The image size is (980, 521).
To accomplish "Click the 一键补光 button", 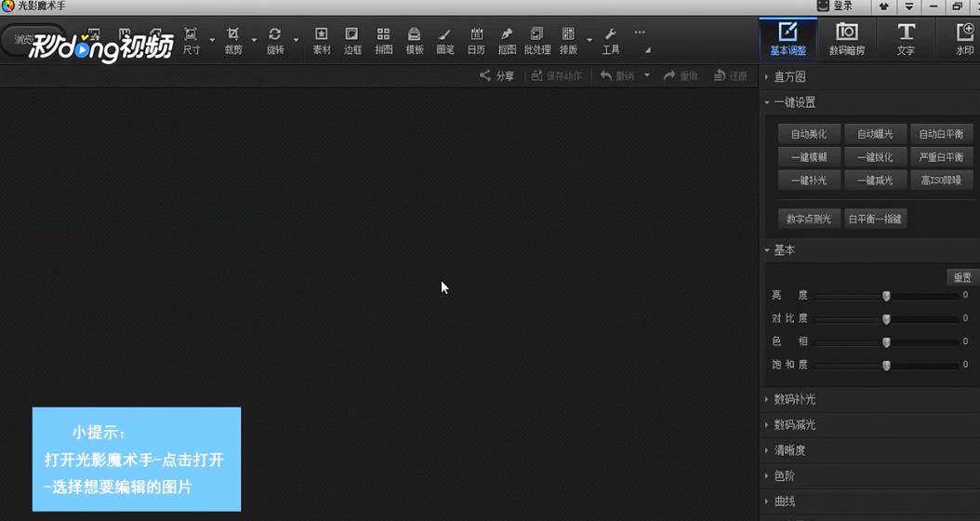I will [809, 180].
